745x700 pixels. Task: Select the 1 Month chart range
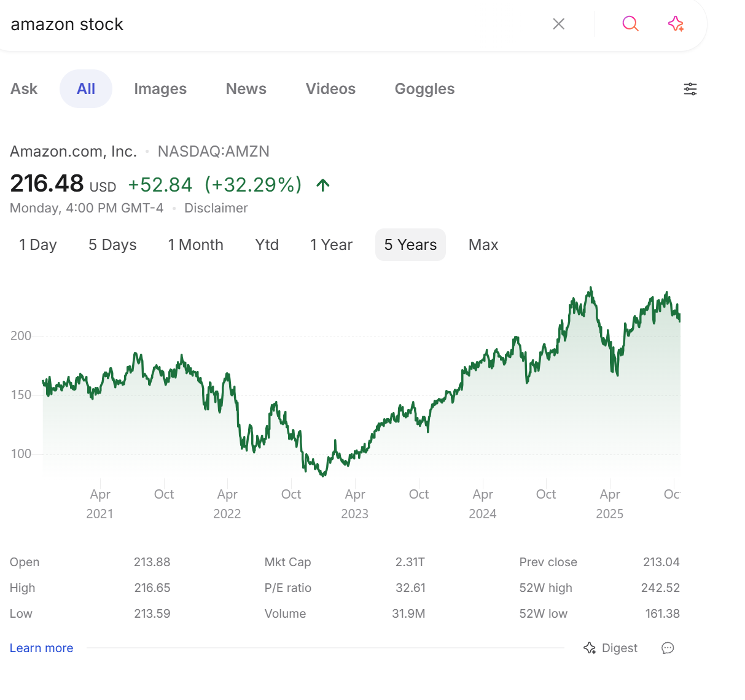(196, 245)
